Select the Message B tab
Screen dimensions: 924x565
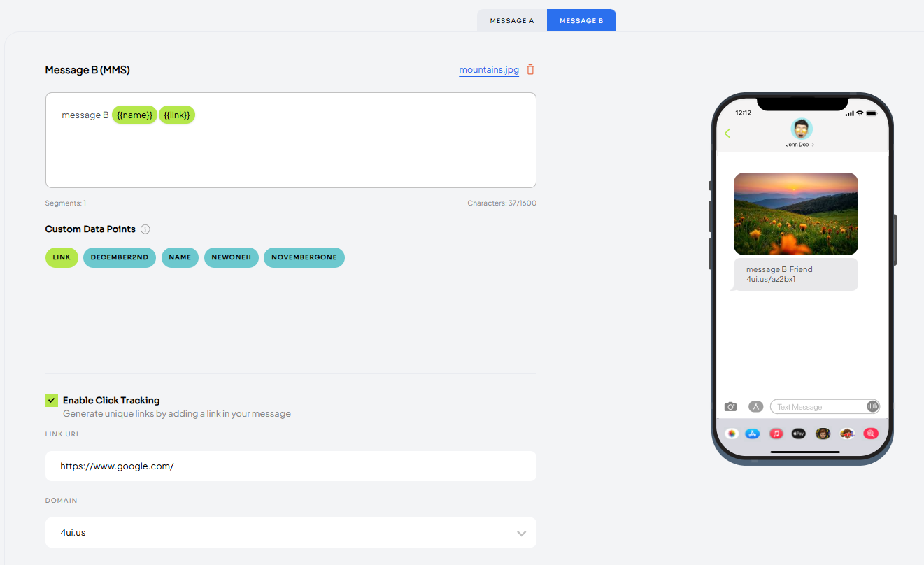point(581,20)
